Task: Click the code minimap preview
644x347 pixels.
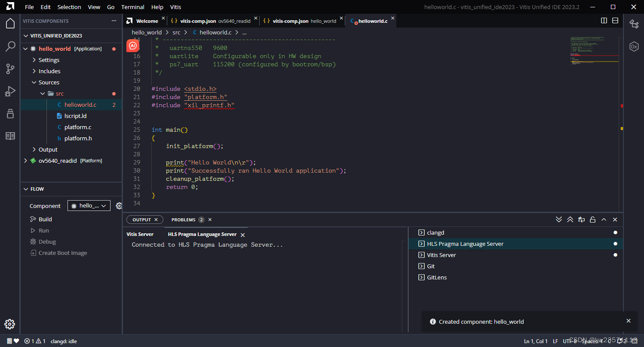Action: pyautogui.click(x=595, y=51)
